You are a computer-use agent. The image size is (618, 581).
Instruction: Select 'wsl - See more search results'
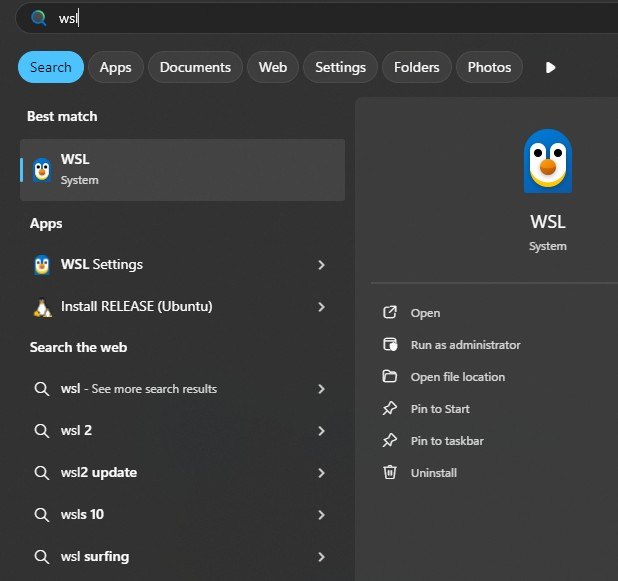(x=182, y=389)
